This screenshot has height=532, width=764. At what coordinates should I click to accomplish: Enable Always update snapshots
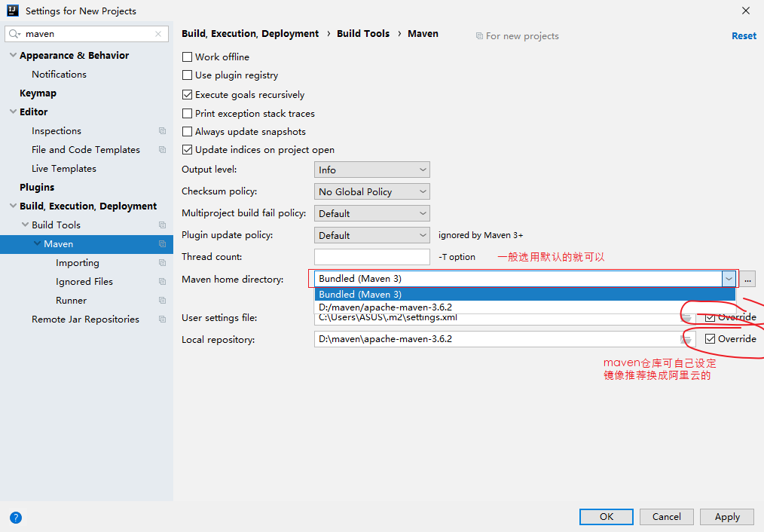187,132
